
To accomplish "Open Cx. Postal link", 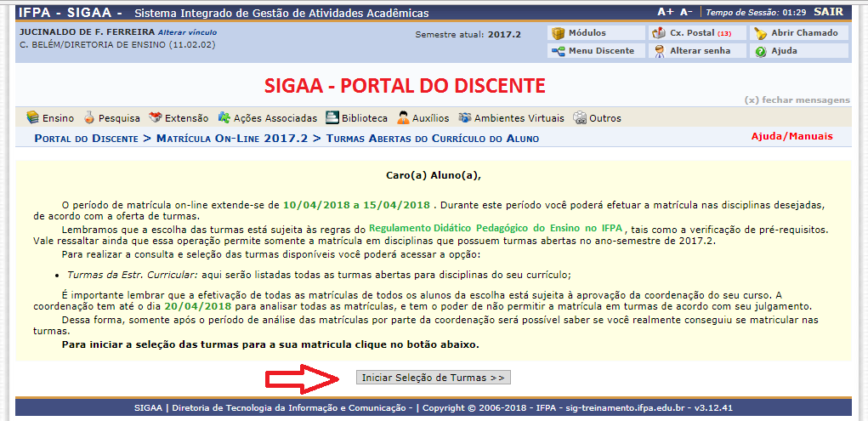I will (698, 33).
